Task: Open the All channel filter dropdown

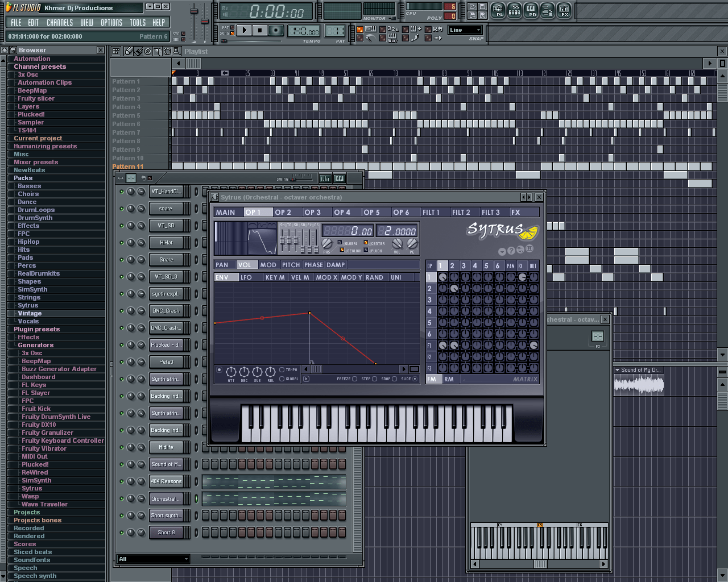Action: (x=152, y=559)
